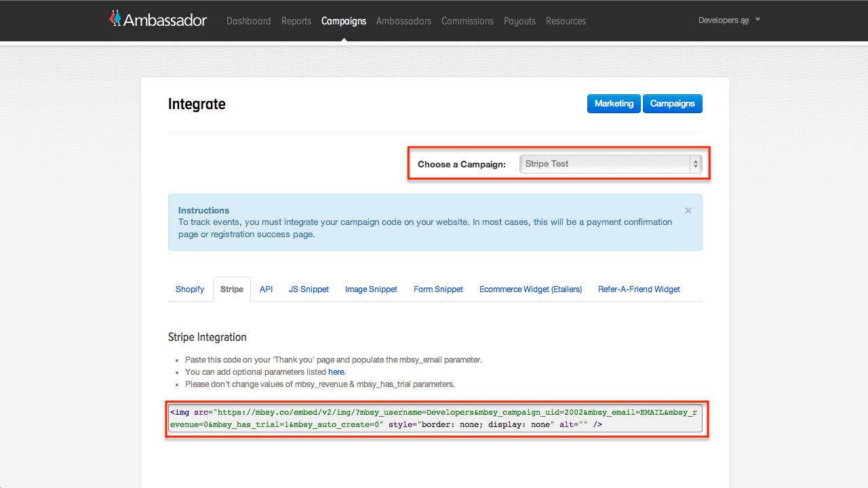This screenshot has width=868, height=488.
Task: Open the Commissions nav item
Action: coord(467,21)
